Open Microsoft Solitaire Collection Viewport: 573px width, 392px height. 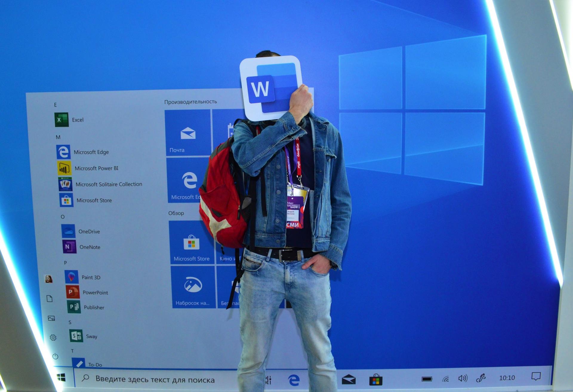click(100, 184)
